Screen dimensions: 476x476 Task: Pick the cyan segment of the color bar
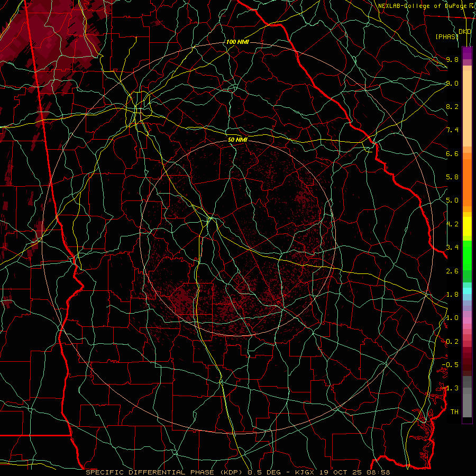click(x=467, y=291)
